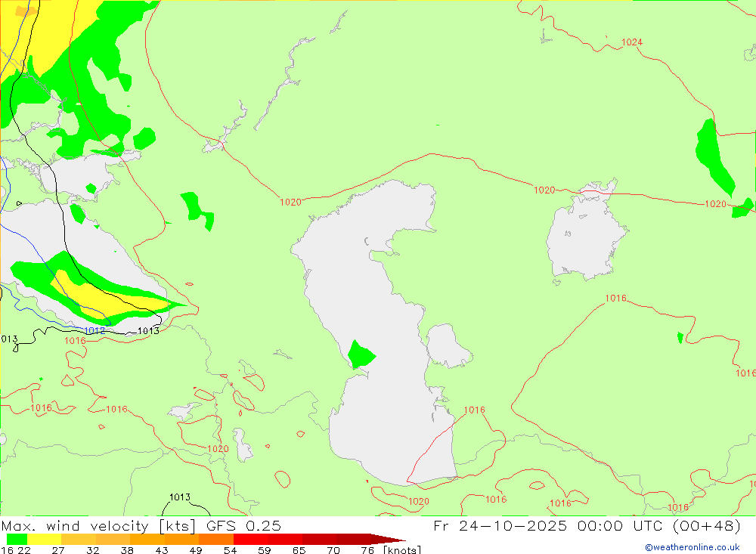Click the legend value '43'
This screenshot has width=756, height=554.
[162, 550]
